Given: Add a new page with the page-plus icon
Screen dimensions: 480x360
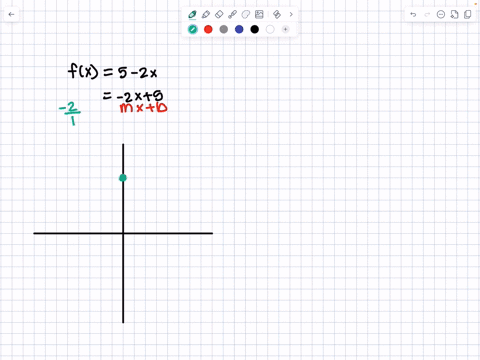Looking at the screenshot, I should (x=454, y=14).
